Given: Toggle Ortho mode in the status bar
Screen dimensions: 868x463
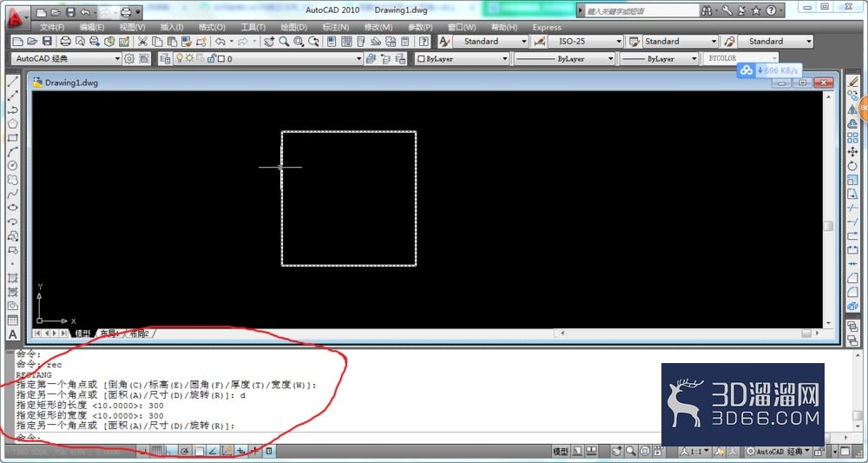Looking at the screenshot, I should pos(170,452).
